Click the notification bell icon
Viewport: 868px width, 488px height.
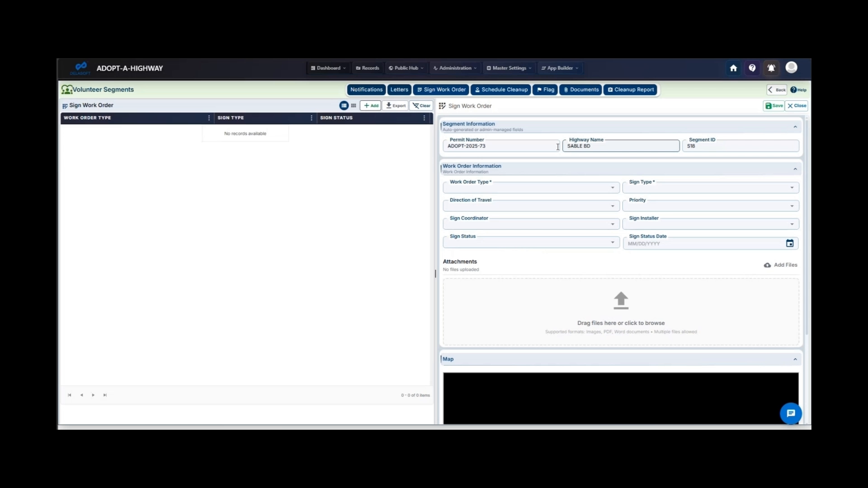pyautogui.click(x=771, y=68)
